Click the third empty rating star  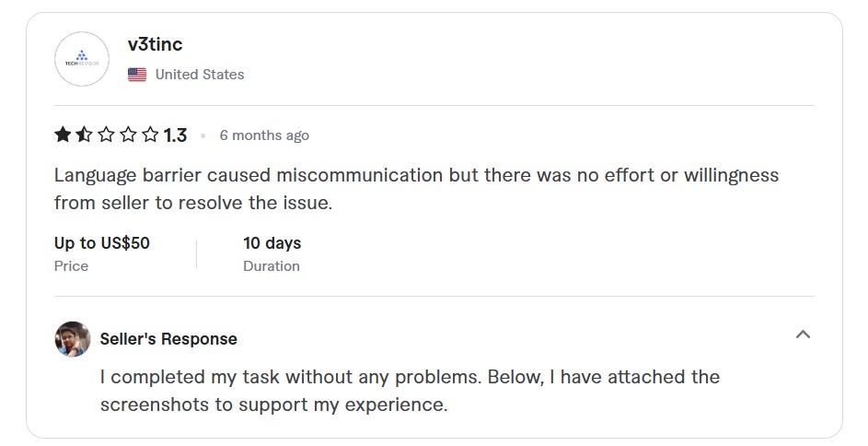click(106, 135)
